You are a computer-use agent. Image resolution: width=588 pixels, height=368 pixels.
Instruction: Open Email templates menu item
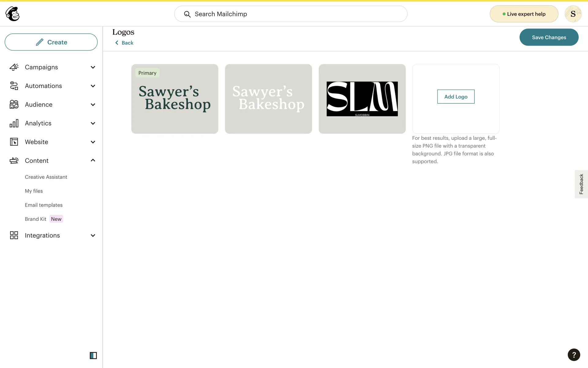pyautogui.click(x=43, y=205)
